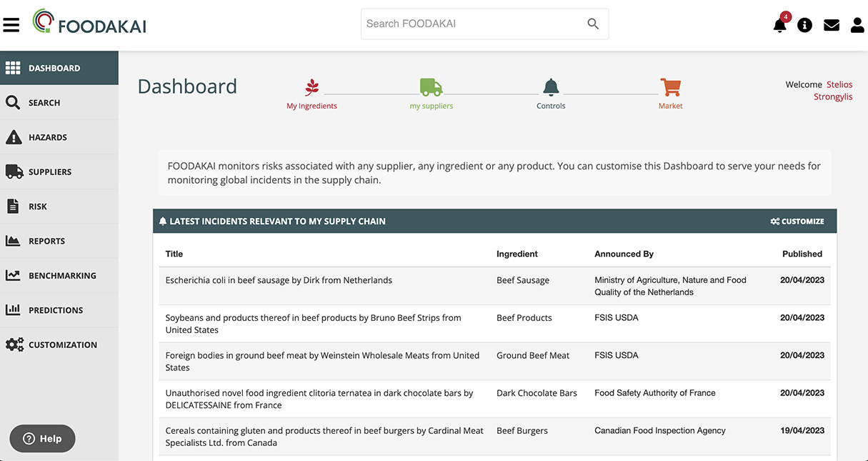
Task: Click the Customization gears icon
Action: [x=14, y=344]
